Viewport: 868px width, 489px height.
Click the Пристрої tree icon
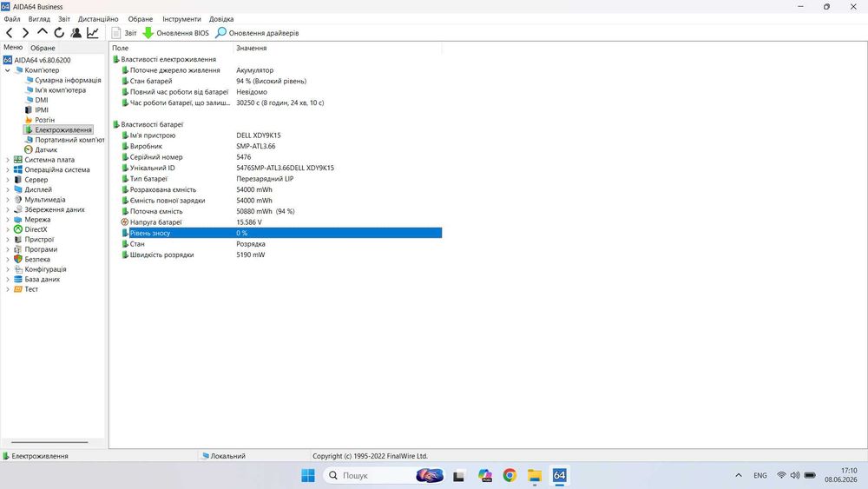pos(17,240)
